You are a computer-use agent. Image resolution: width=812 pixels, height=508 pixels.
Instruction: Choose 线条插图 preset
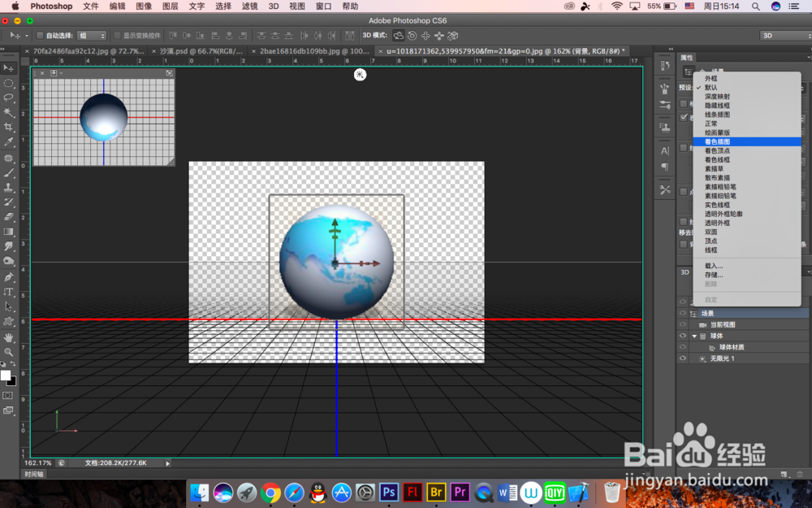click(x=747, y=115)
